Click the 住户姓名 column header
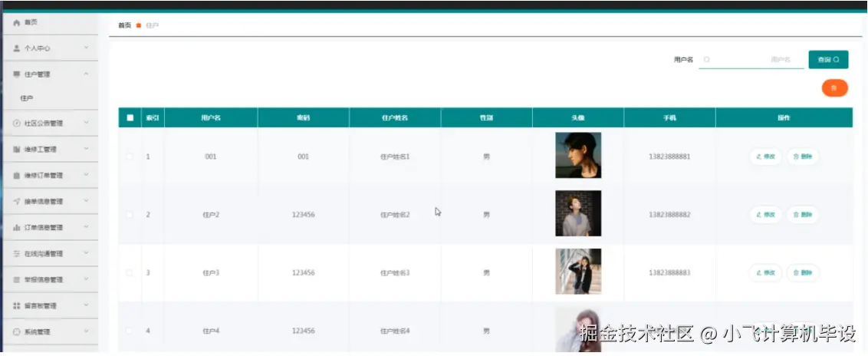The image size is (868, 356). pos(395,118)
